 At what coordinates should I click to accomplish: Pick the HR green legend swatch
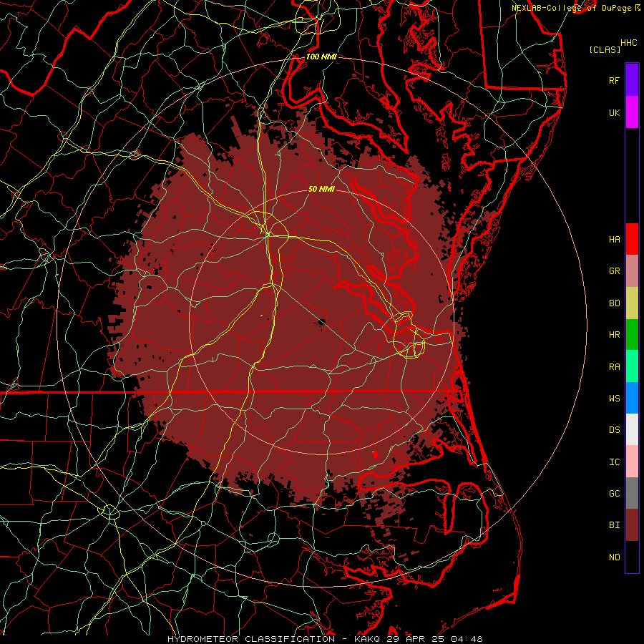pos(632,335)
